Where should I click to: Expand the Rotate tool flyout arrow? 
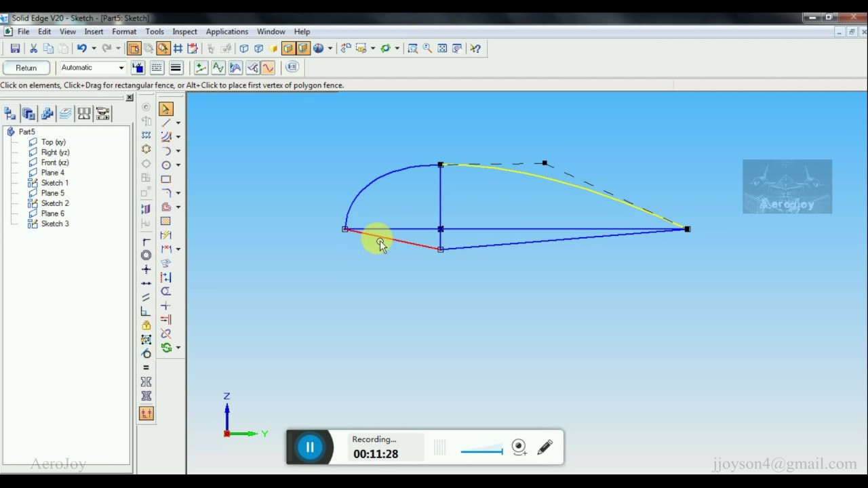pyautogui.click(x=178, y=348)
